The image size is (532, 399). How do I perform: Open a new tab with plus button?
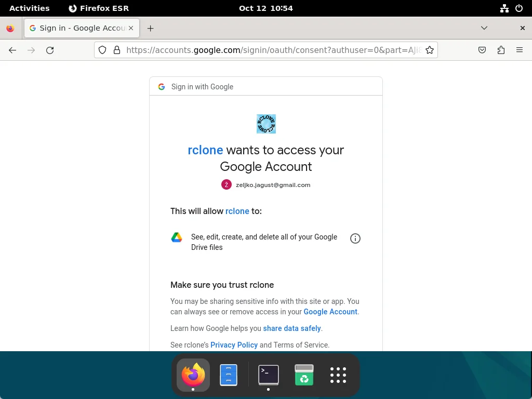(x=150, y=29)
